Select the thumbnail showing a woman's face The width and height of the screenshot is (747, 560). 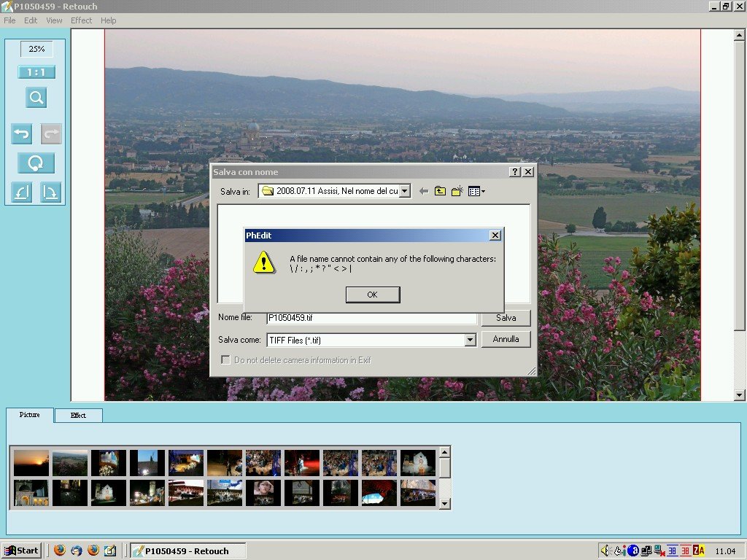point(263,492)
